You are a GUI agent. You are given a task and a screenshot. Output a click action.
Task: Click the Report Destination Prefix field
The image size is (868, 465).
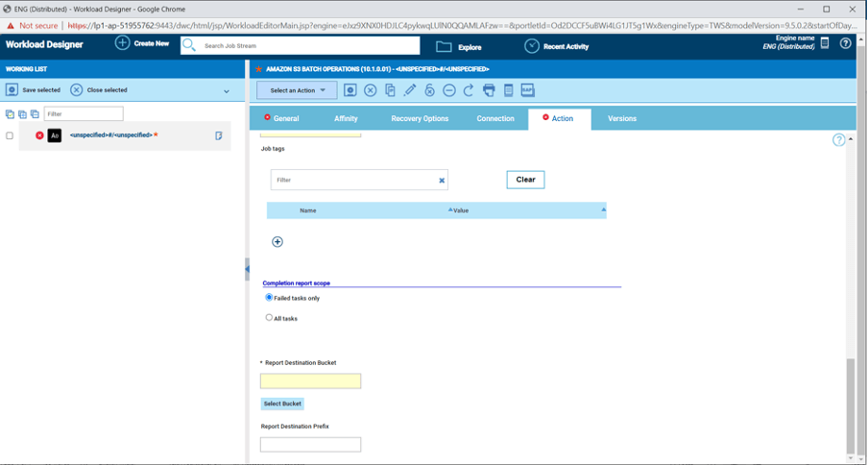click(310, 445)
